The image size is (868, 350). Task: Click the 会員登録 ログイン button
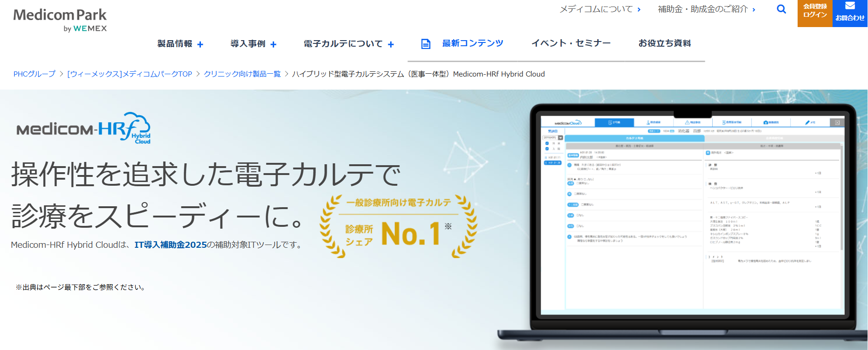pos(814,13)
